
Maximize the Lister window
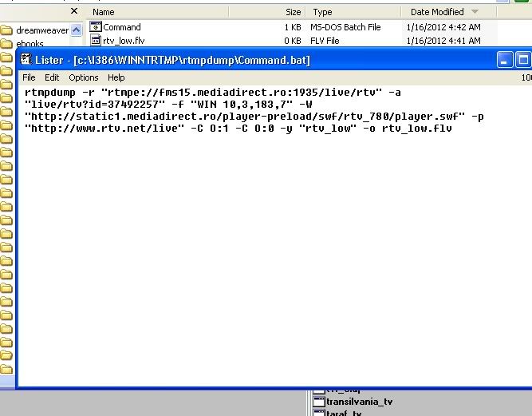click(523, 60)
